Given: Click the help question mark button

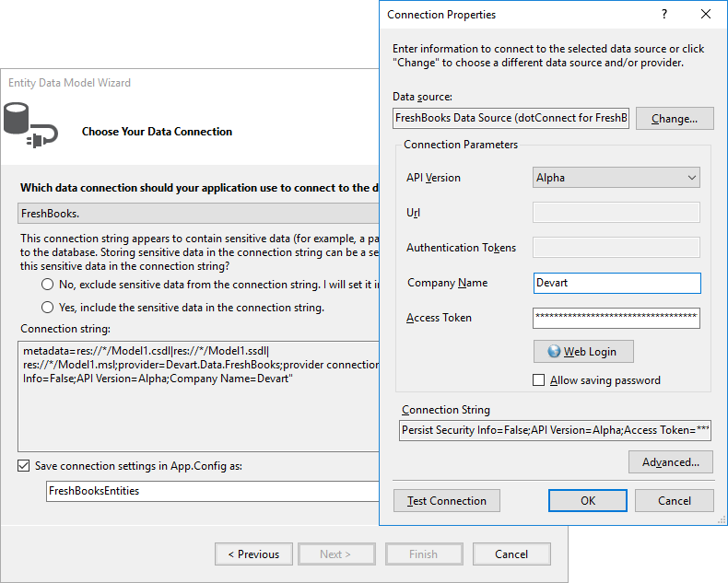Looking at the screenshot, I should (x=663, y=15).
